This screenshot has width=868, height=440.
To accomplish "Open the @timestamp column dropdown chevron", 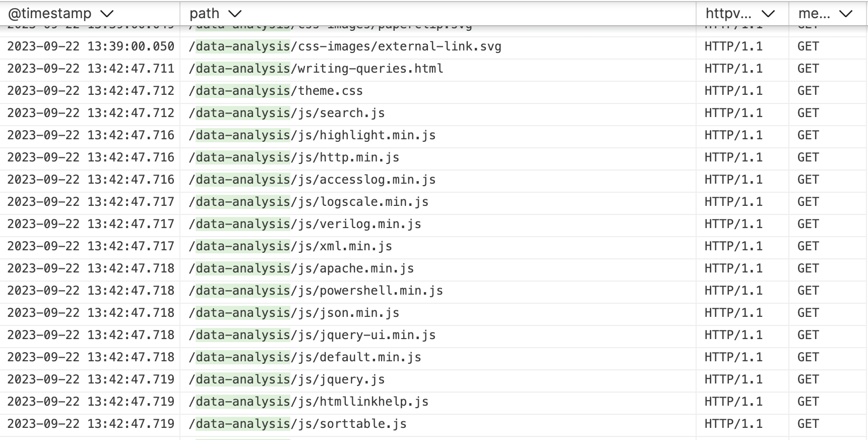I will coord(107,14).
